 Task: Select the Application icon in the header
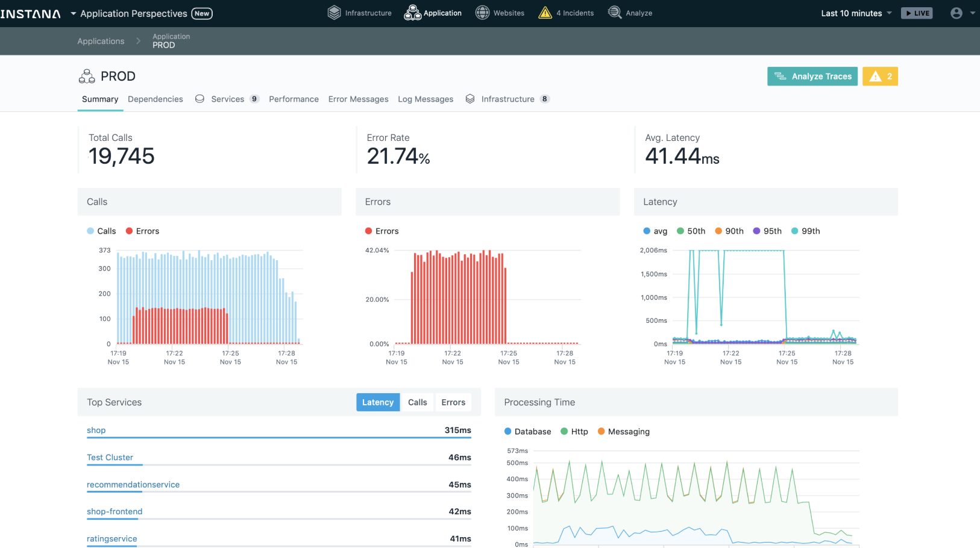coord(413,12)
